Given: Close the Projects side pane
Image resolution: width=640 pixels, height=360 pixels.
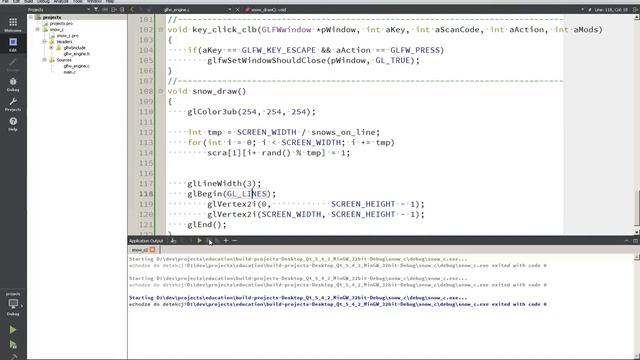Looking at the screenshot, I should point(122,9).
